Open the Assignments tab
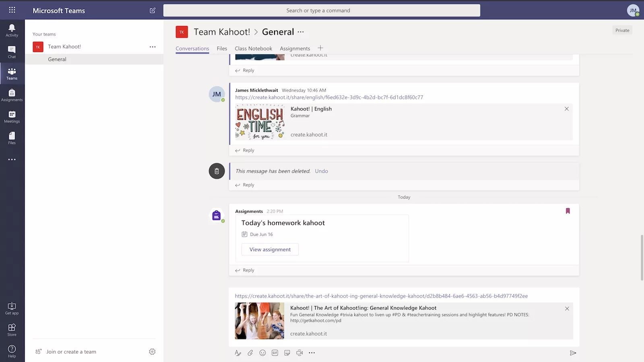644x362 pixels. (295, 49)
